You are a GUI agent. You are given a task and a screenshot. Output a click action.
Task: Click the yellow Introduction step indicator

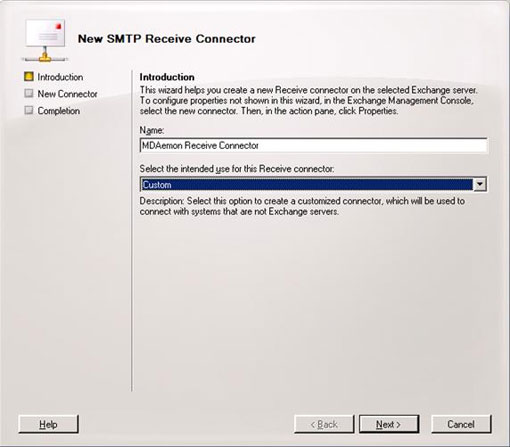tap(29, 77)
